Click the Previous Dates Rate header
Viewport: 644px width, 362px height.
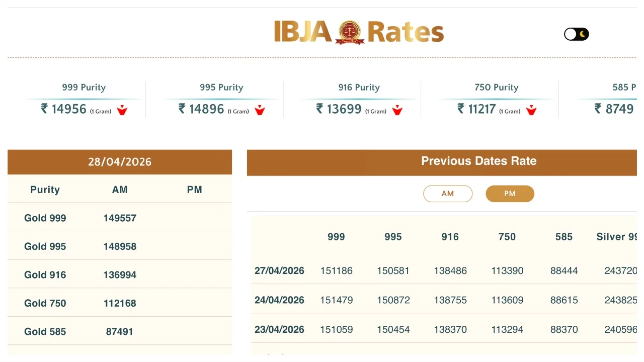(x=478, y=161)
